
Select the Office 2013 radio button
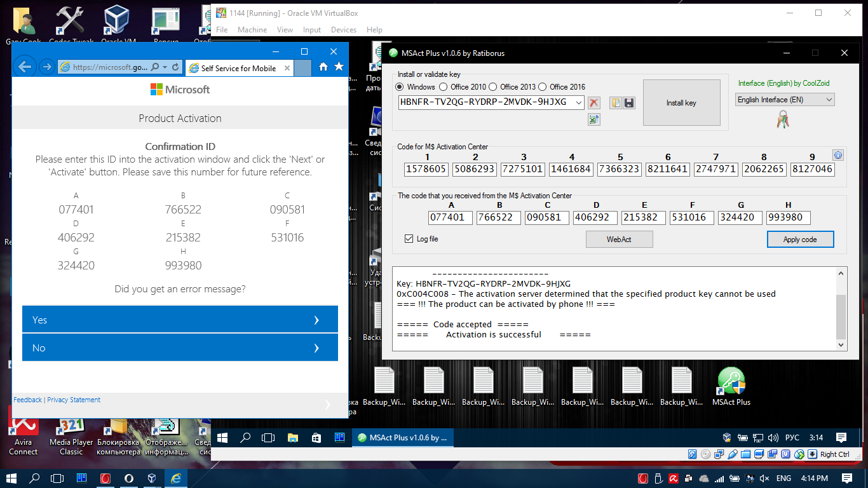[x=493, y=87]
